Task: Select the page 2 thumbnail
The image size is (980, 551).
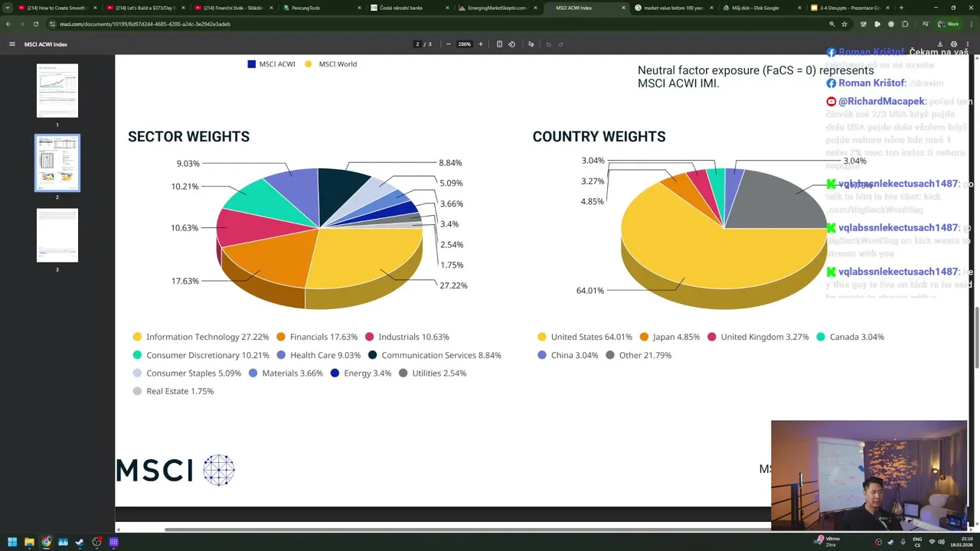Action: click(57, 163)
